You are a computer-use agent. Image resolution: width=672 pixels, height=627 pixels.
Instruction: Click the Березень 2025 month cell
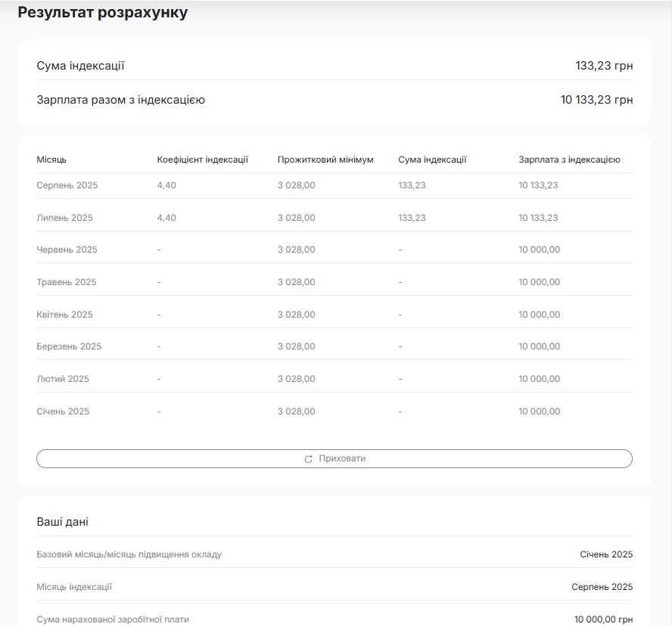[69, 346]
